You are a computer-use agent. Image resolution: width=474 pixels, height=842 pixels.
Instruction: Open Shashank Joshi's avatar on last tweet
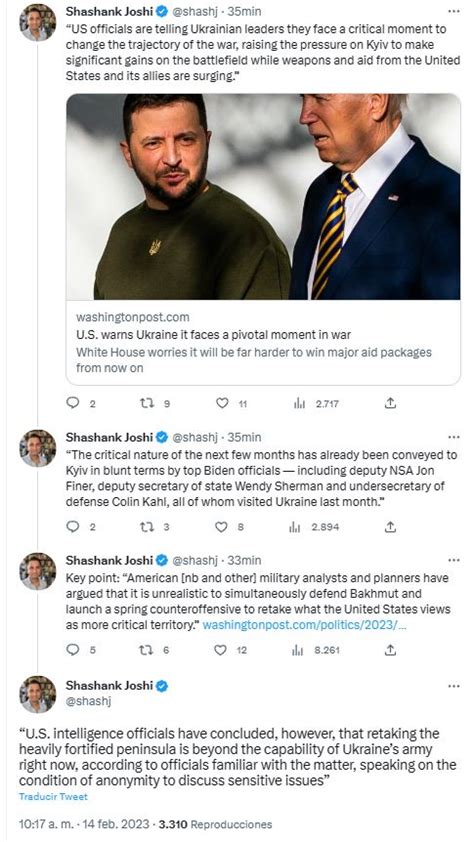[38, 694]
